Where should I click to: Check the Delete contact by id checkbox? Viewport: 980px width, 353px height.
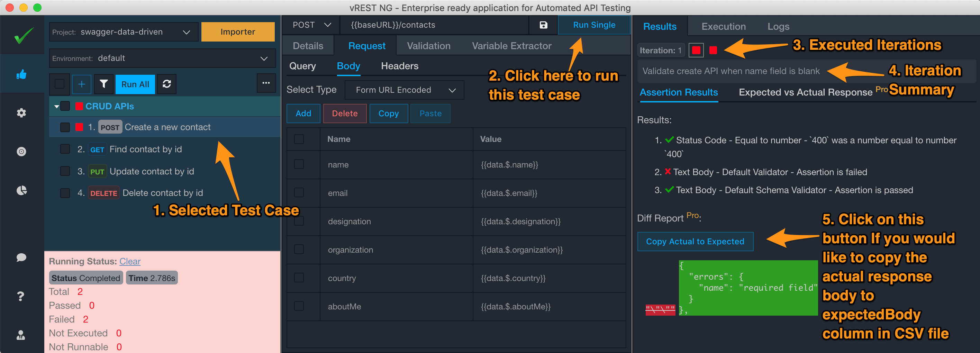pos(65,193)
